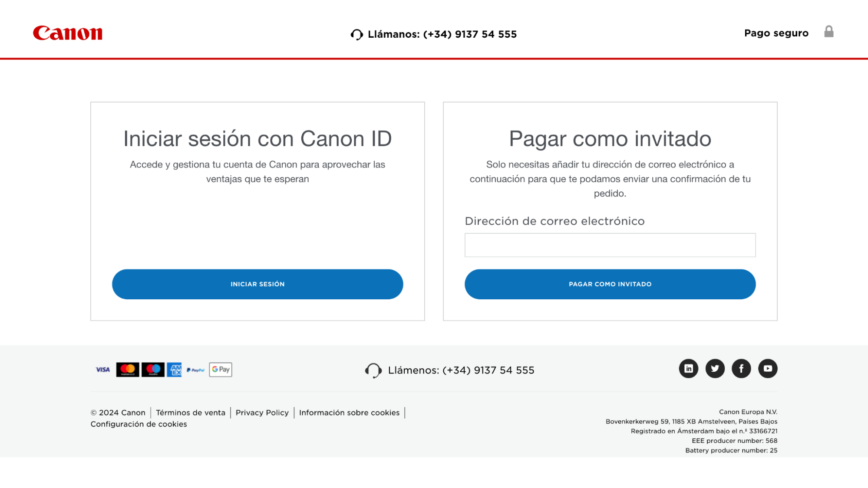Open the Términos de venta link

click(x=190, y=413)
